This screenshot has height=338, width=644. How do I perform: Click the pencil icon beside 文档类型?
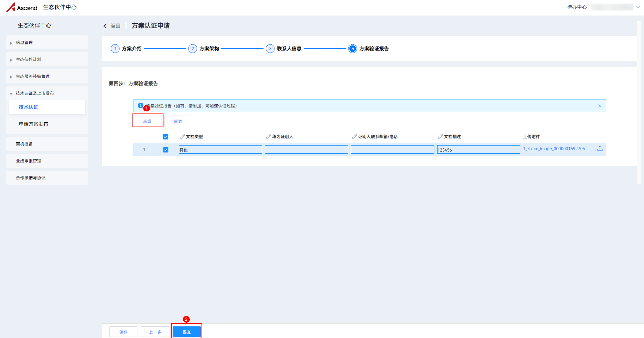(182, 136)
